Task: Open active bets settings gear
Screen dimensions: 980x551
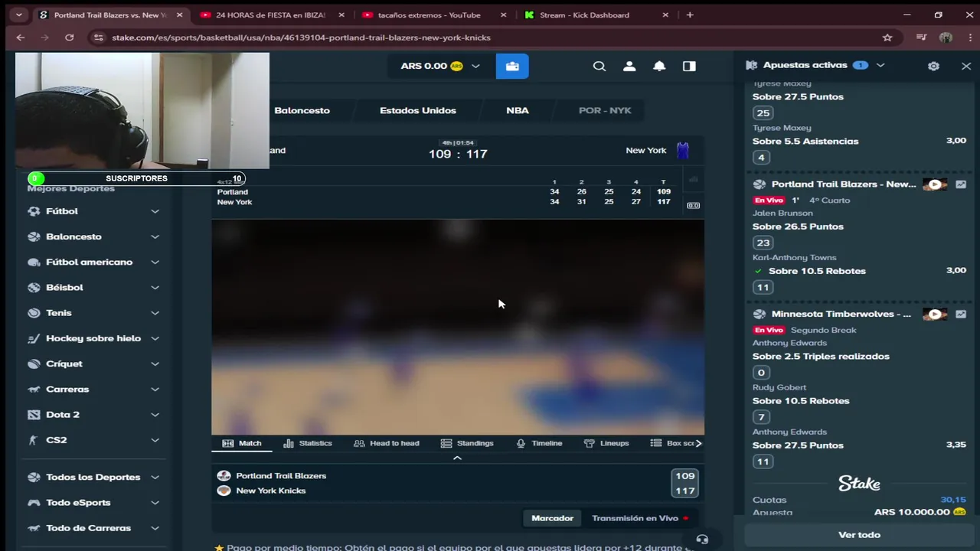Action: 933,66
